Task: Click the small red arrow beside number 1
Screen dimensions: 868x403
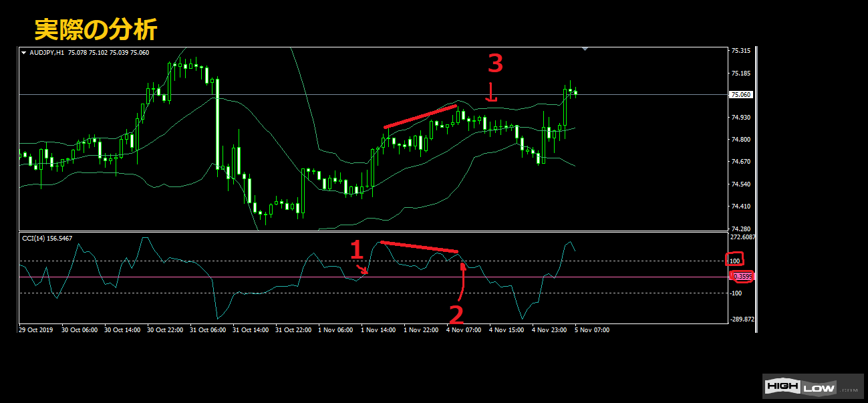Action: click(x=362, y=269)
